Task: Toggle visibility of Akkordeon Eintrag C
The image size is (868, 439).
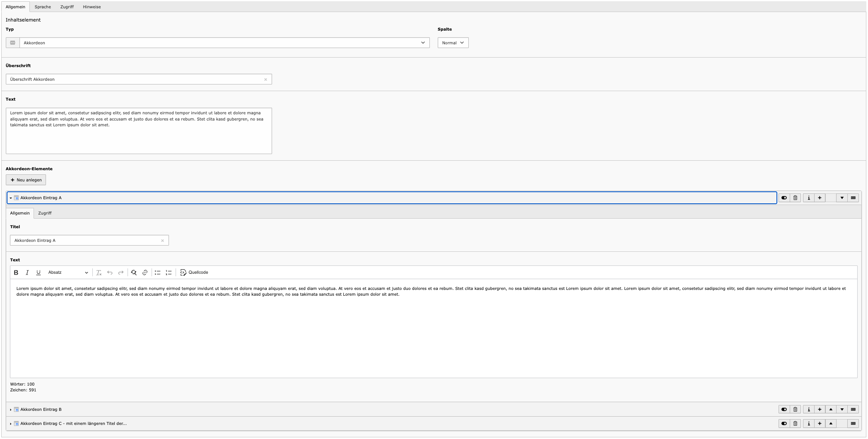Action: (784, 424)
